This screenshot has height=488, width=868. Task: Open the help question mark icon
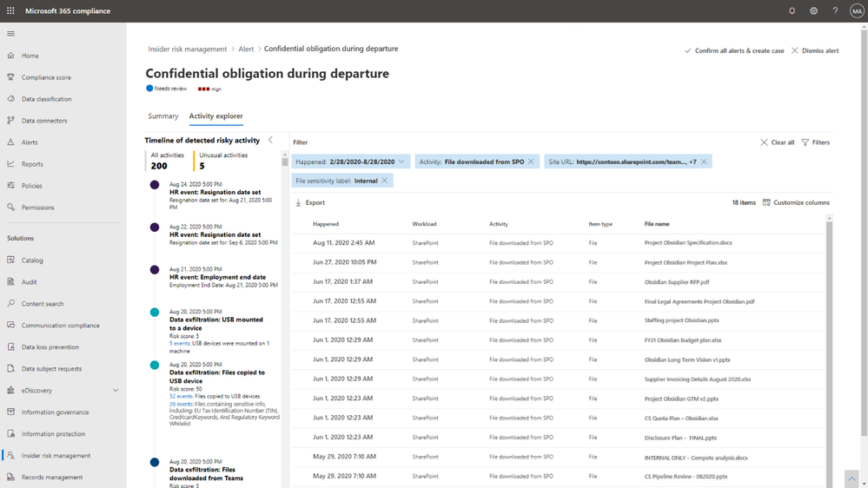click(835, 10)
